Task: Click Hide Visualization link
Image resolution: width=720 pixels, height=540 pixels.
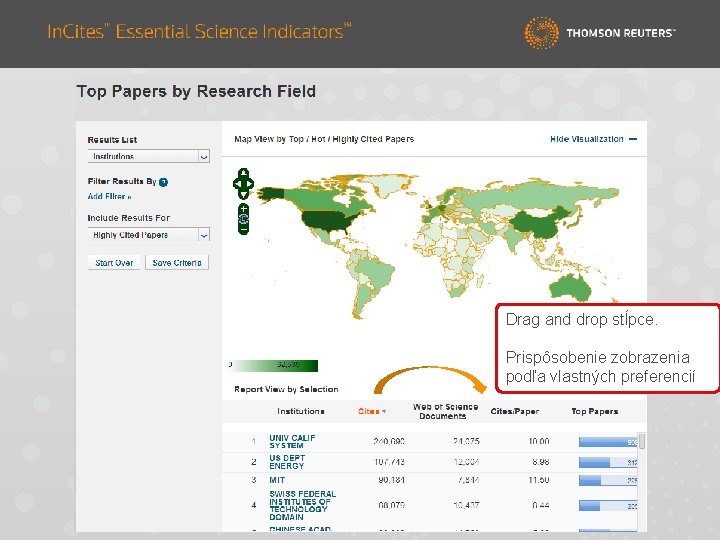Action: pyautogui.click(x=587, y=139)
